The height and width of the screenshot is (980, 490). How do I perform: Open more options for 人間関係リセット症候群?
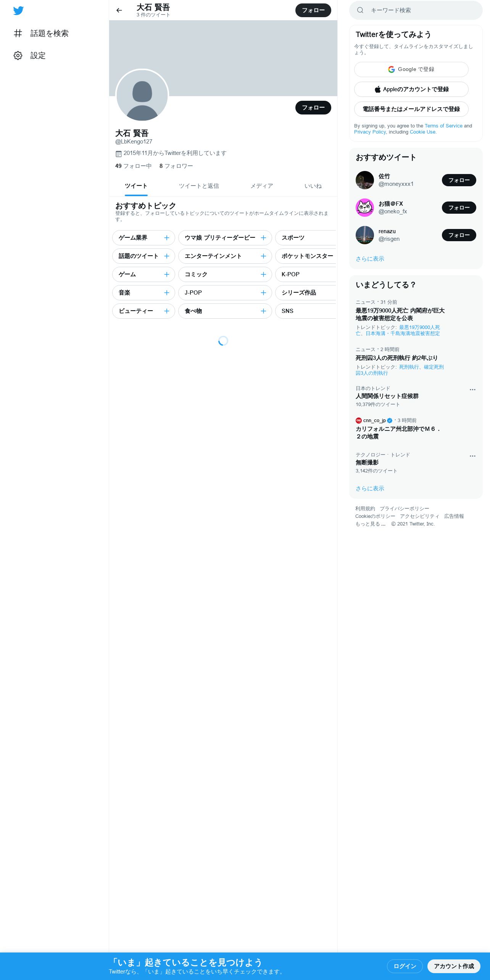click(472, 390)
